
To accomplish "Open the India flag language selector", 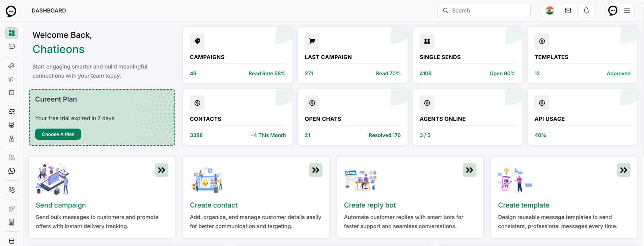I will pos(550,10).
